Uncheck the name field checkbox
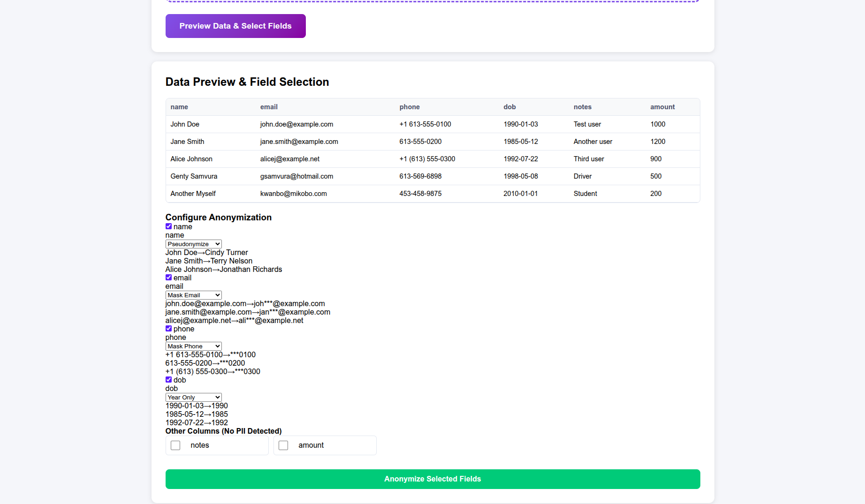Image resolution: width=865 pixels, height=504 pixels. (x=168, y=226)
